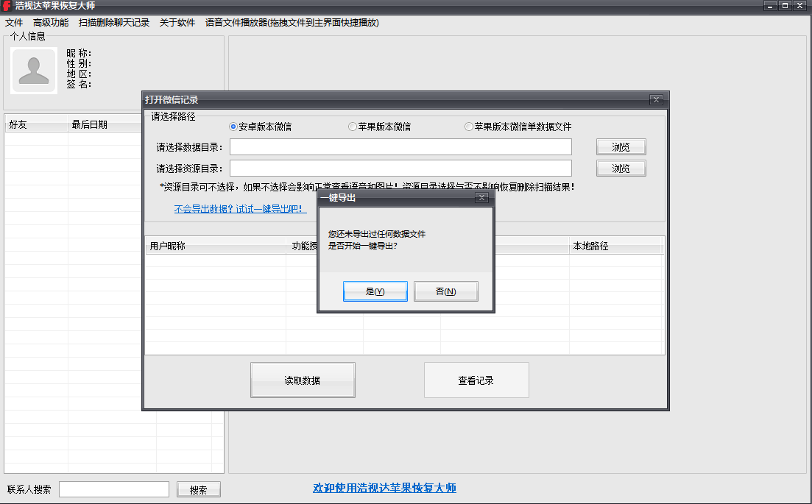The height and width of the screenshot is (504, 812).
Task: Close the 打开微信记录 dialog
Action: pyautogui.click(x=656, y=100)
